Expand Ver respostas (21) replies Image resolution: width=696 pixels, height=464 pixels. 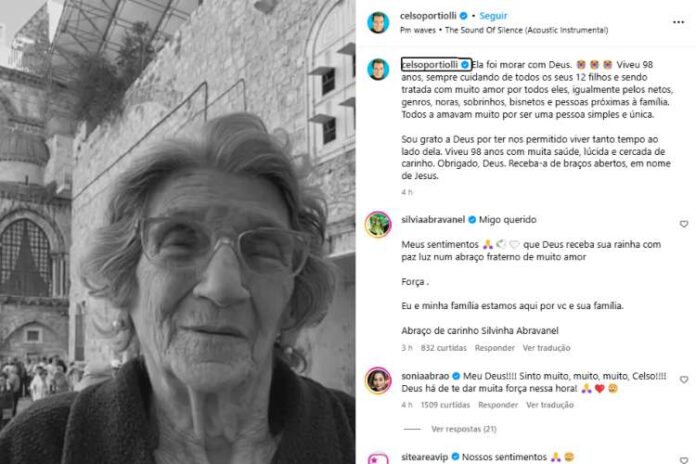click(464, 429)
